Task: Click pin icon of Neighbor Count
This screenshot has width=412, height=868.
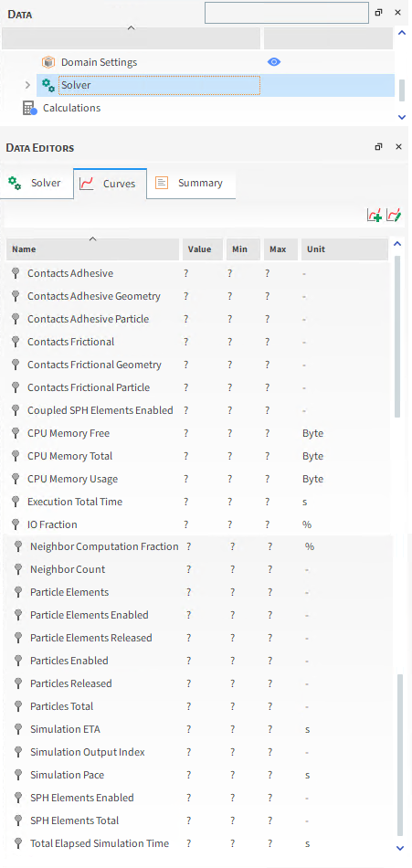Action: click(18, 569)
